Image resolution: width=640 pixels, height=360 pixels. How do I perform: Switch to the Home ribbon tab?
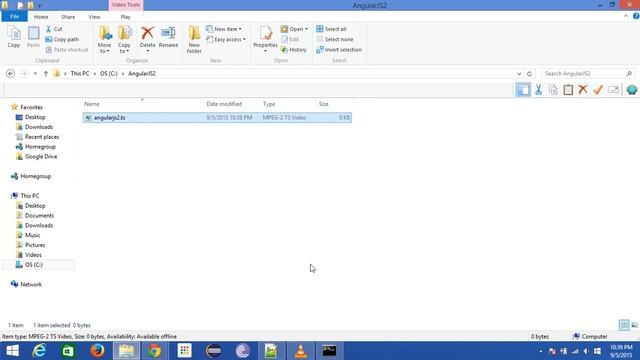click(x=41, y=17)
